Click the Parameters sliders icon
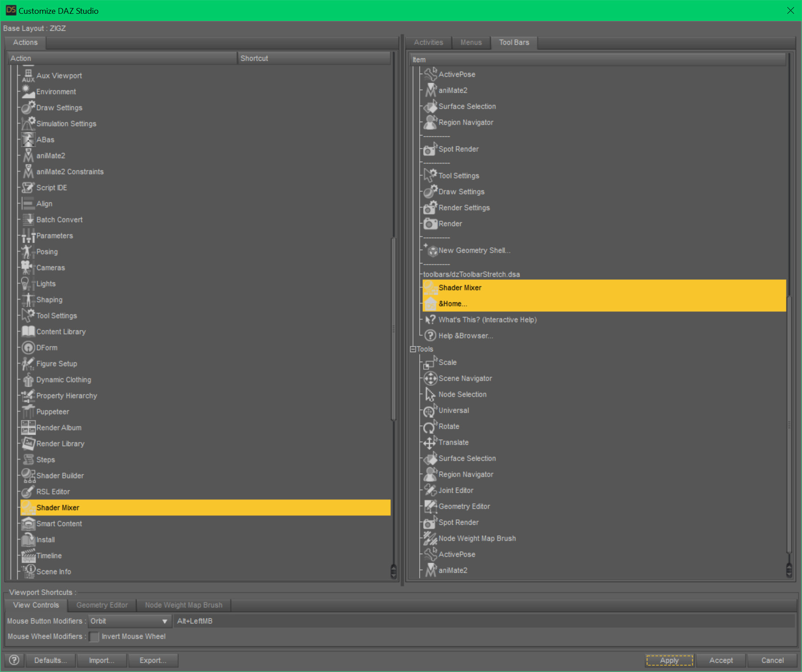The image size is (802, 672). (28, 236)
